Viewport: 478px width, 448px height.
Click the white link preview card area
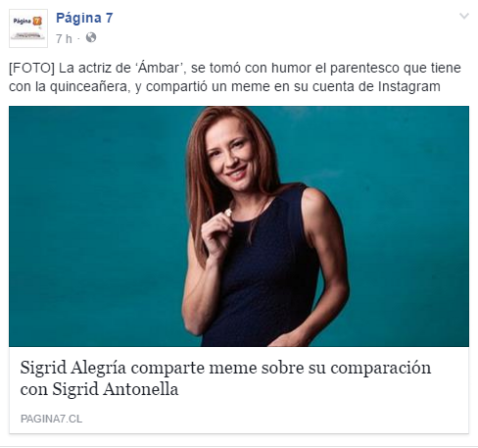239,390
